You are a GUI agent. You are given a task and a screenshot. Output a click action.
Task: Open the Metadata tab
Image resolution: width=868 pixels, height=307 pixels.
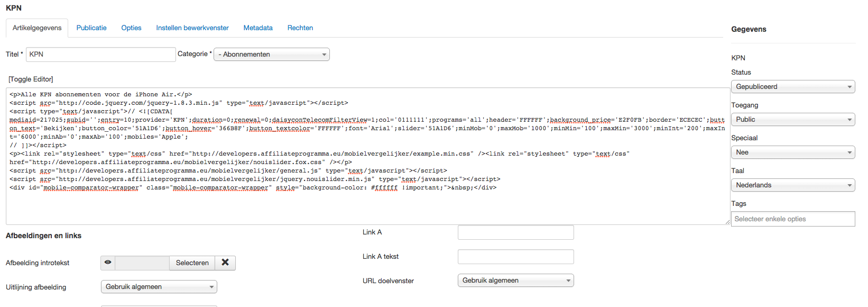(x=258, y=28)
